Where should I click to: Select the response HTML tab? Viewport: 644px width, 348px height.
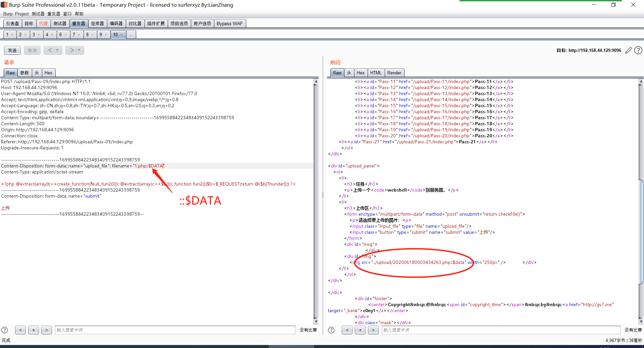click(376, 73)
